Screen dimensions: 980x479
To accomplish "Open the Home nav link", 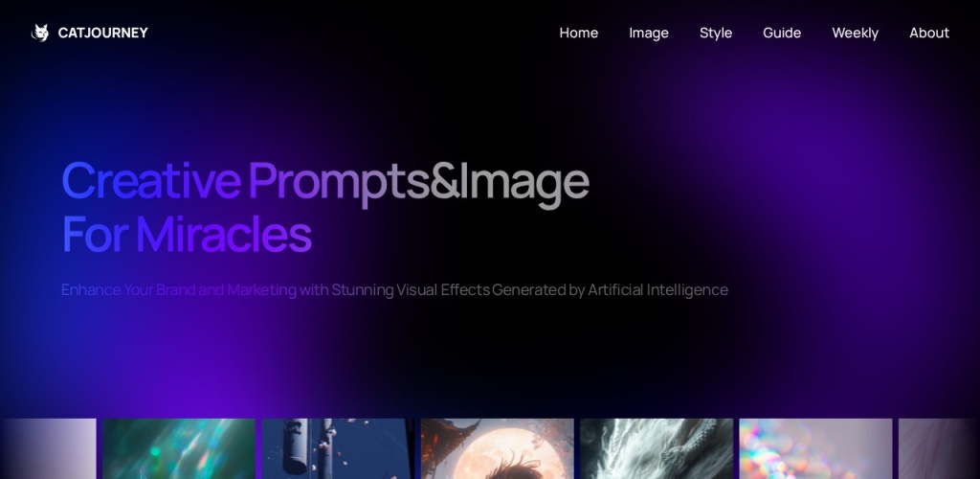I will click(x=579, y=33).
